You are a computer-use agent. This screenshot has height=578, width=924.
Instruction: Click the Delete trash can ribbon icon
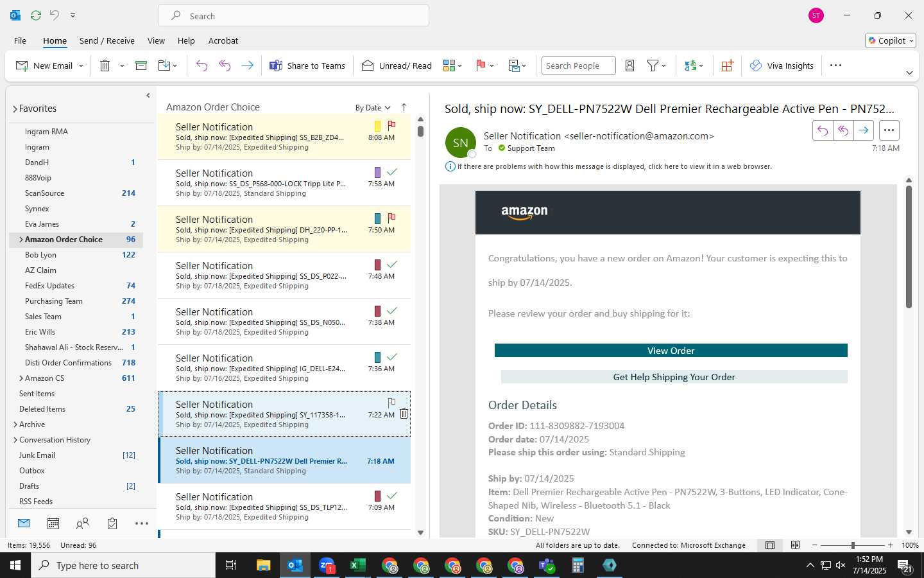(x=105, y=66)
